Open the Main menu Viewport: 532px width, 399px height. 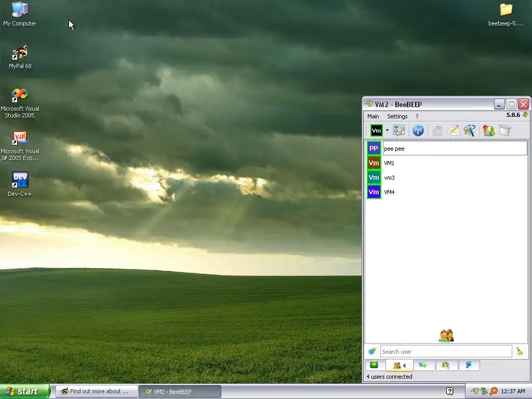click(373, 116)
